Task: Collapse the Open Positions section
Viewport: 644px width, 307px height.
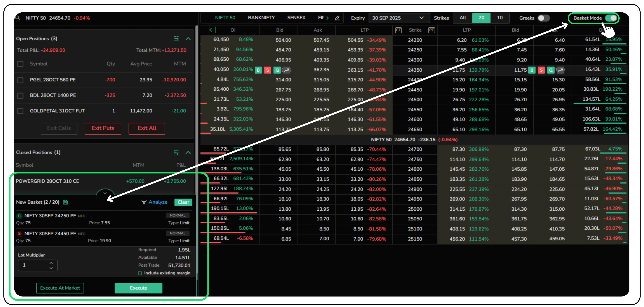Action: click(x=188, y=39)
